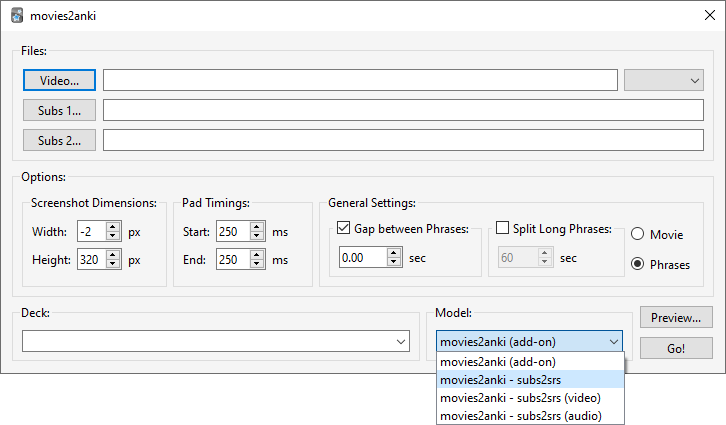
Task: Focus the Subs 1 path text field
Action: pyautogui.click(x=403, y=110)
